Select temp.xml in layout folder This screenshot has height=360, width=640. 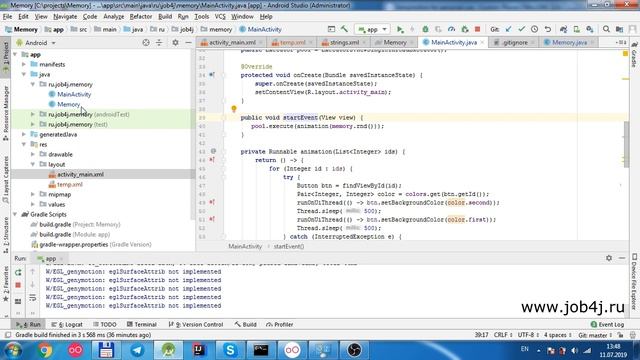coord(69,184)
